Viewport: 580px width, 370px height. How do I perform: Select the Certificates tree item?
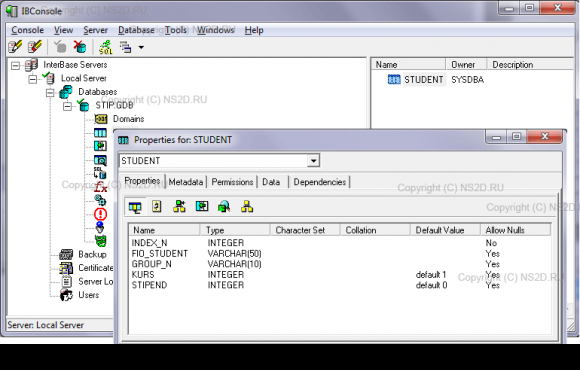95,268
